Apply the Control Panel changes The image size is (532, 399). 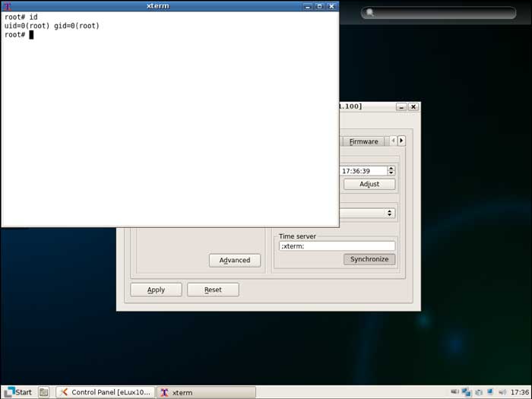point(156,290)
